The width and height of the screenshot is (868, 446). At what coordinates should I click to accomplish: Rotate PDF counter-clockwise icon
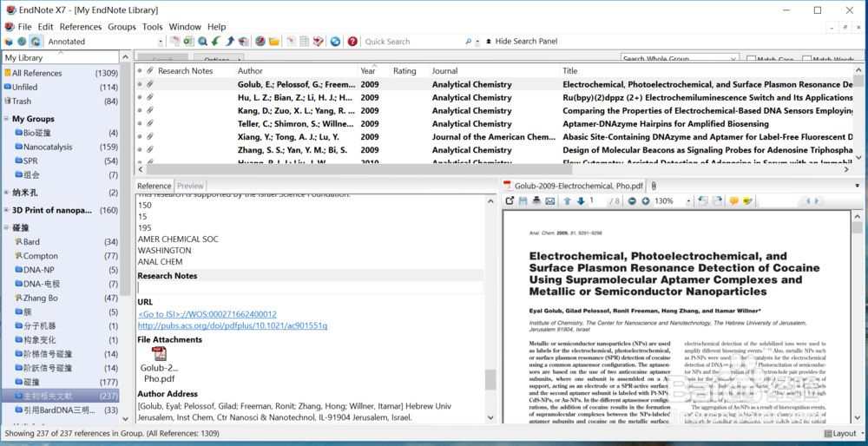click(x=703, y=201)
